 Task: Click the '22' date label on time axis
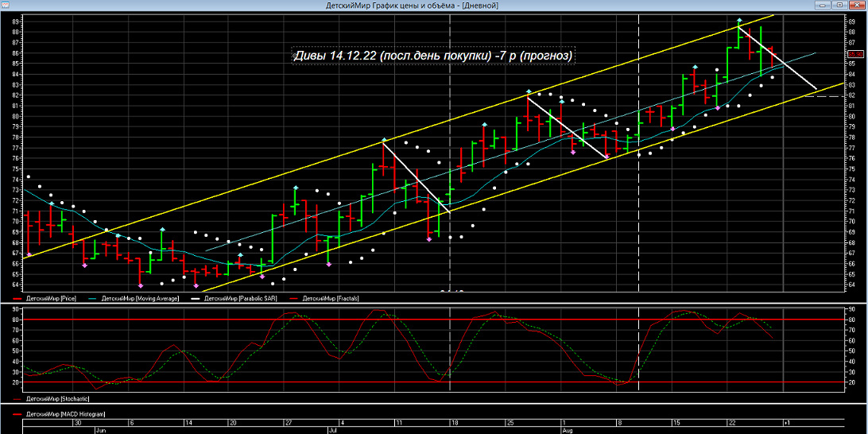[x=732, y=422]
